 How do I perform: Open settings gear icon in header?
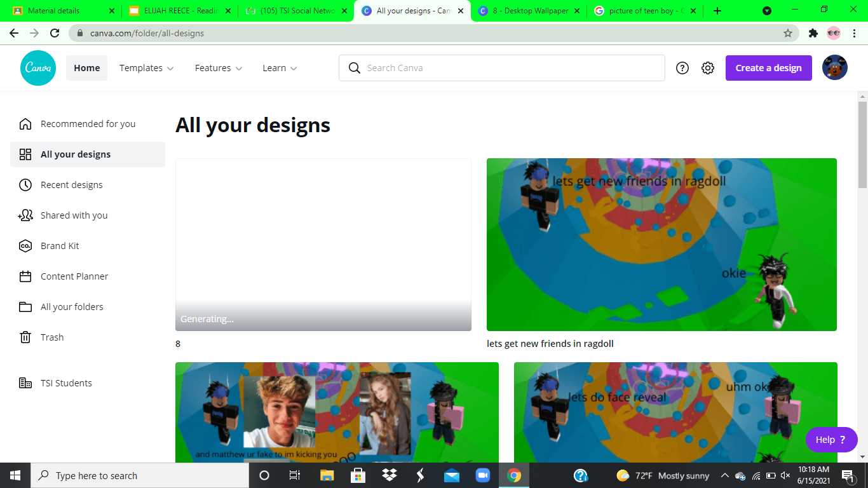[708, 68]
